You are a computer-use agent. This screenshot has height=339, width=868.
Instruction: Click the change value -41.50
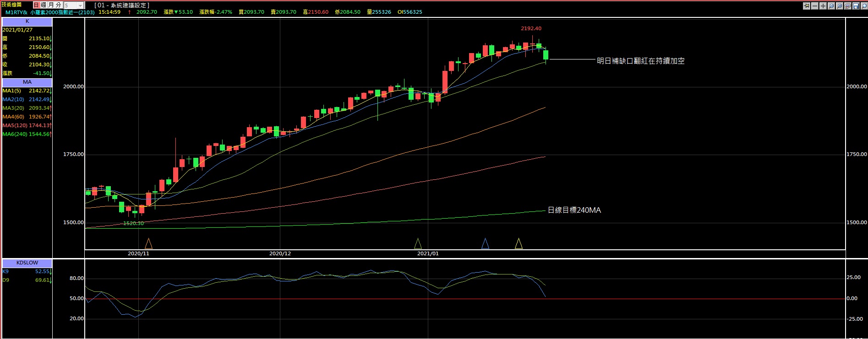click(x=41, y=74)
